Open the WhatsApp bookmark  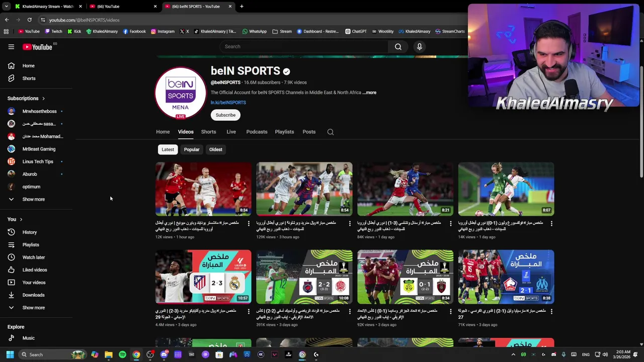coord(254,31)
